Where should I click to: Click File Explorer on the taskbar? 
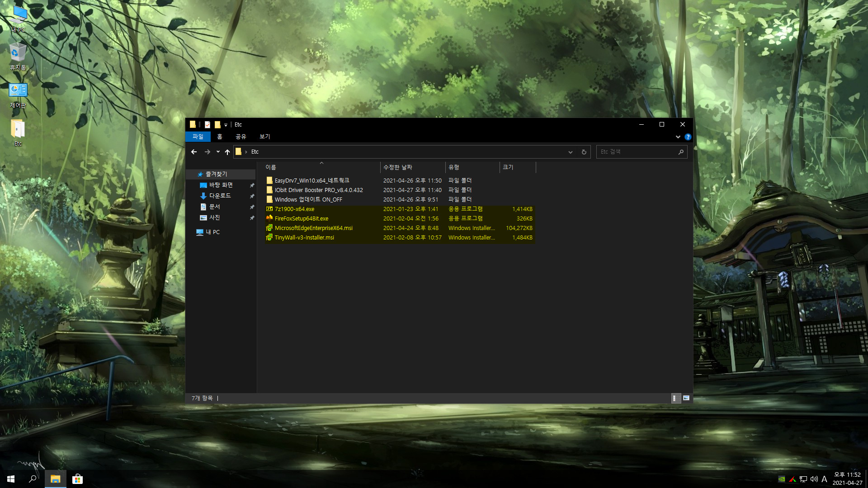click(x=56, y=479)
